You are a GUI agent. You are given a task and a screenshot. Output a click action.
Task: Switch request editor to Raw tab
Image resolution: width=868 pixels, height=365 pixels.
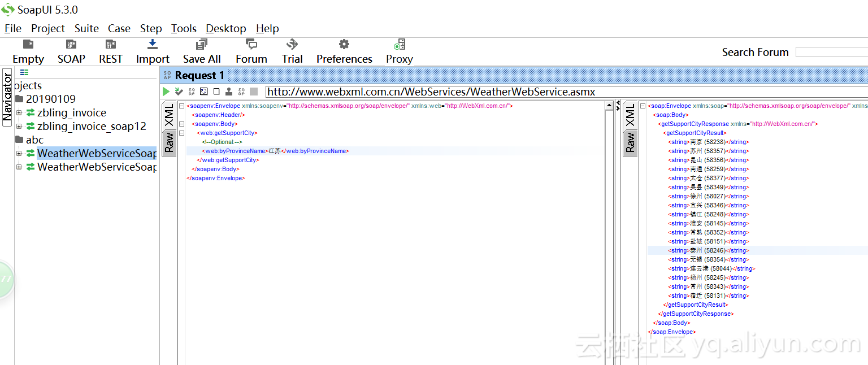pos(169,143)
